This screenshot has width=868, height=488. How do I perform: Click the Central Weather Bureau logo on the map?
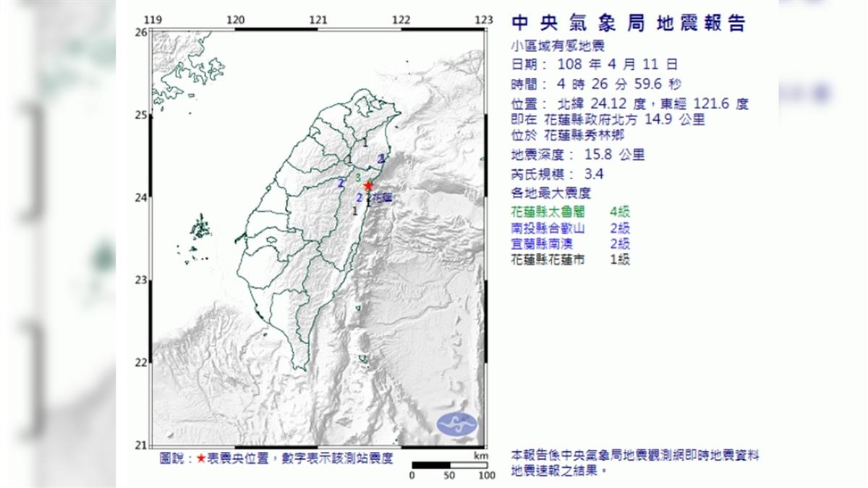pos(457,423)
